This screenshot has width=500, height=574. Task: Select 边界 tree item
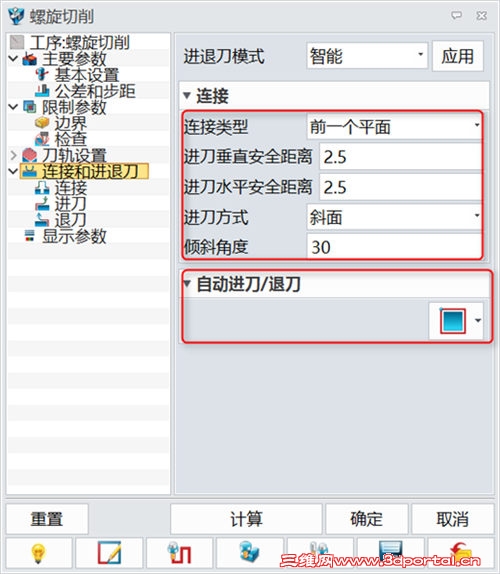tap(71, 123)
